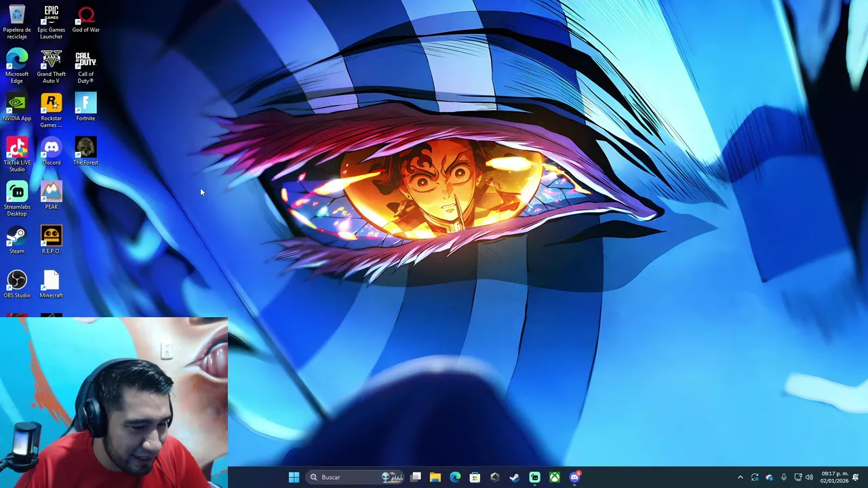Open the clock showing 09:17 p. m.
868x488 pixels.
[x=834, y=477]
